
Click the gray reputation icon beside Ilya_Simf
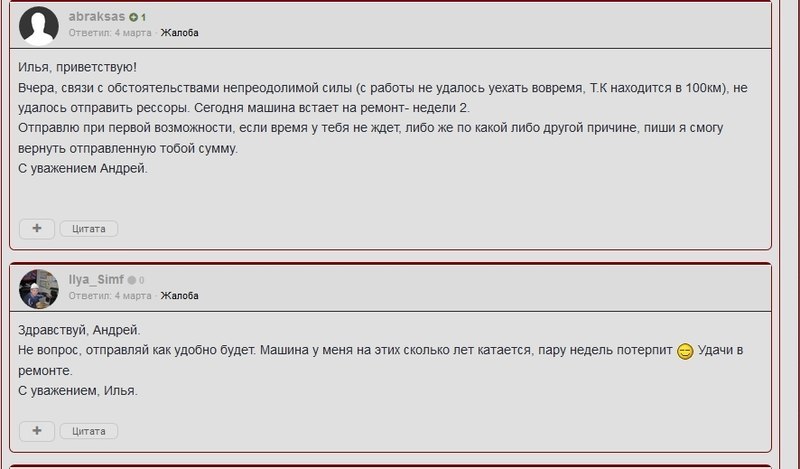[x=131, y=281]
